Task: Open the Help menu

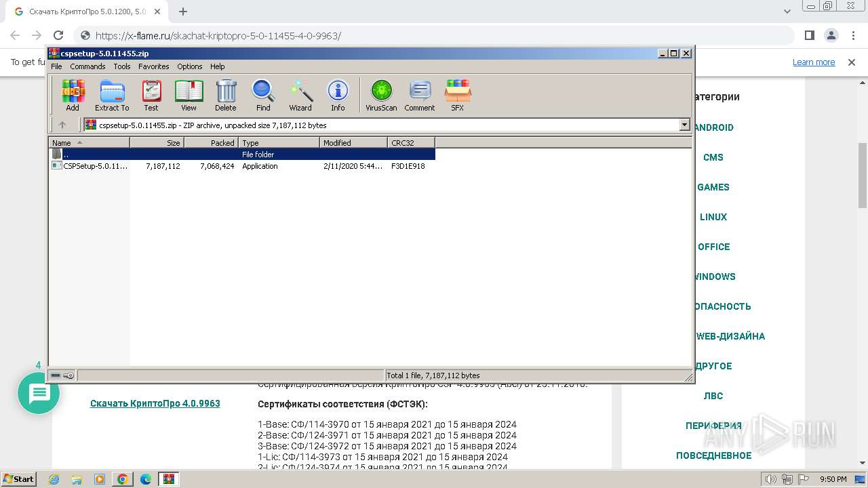Action: [x=217, y=66]
